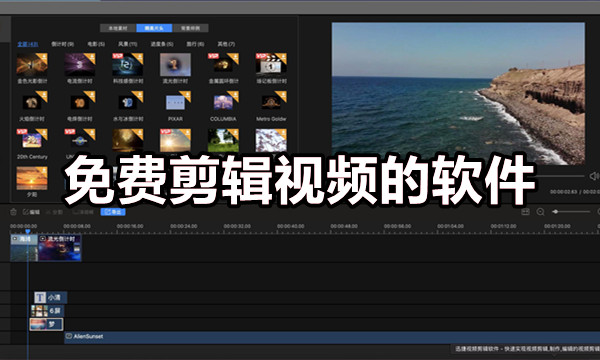Filter by 电影 (5) category
Screen dimensions: 600x360
click(96, 44)
